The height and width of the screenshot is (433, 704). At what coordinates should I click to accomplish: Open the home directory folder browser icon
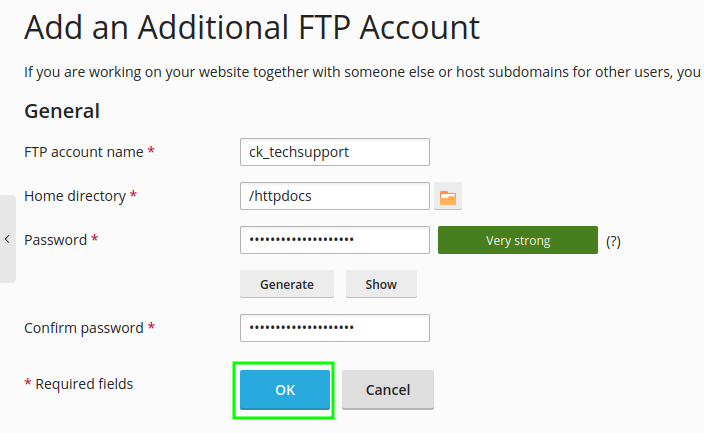click(x=448, y=197)
